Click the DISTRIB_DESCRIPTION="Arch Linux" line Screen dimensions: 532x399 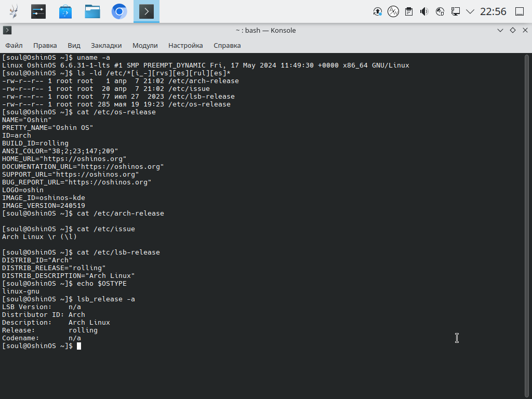click(69, 276)
